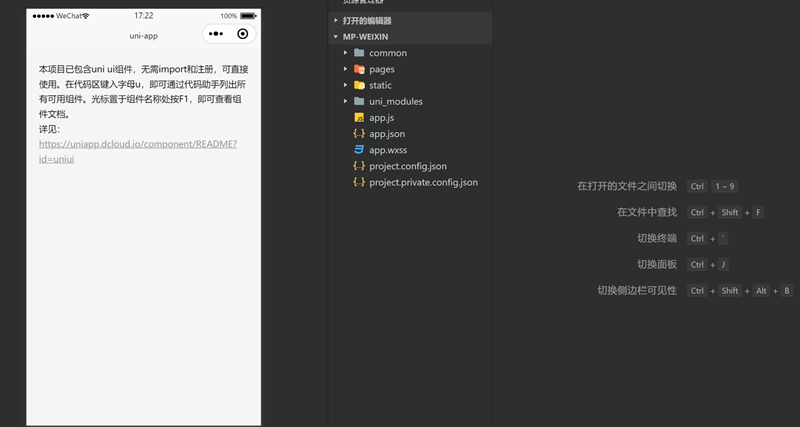This screenshot has width=800, height=427.
Task: Click the app.js JavaScript file icon
Action: pyautogui.click(x=359, y=118)
